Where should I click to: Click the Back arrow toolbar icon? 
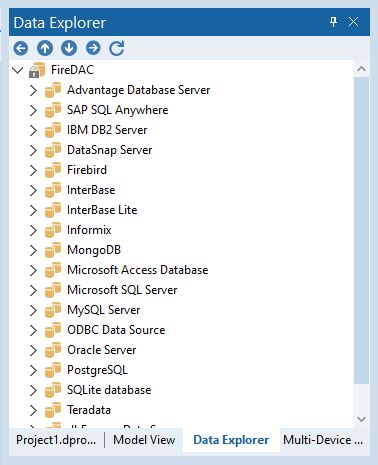[21, 48]
